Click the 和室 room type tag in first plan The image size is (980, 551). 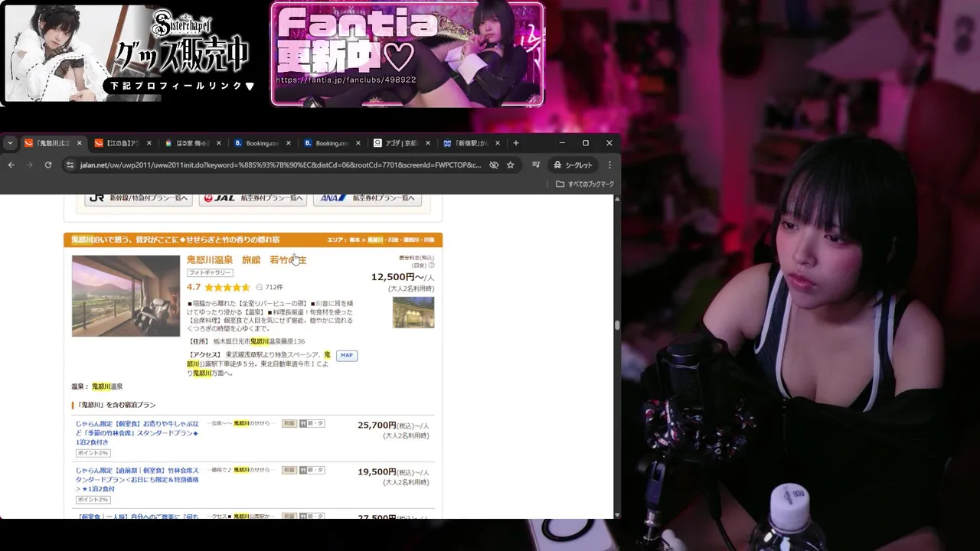click(x=289, y=423)
